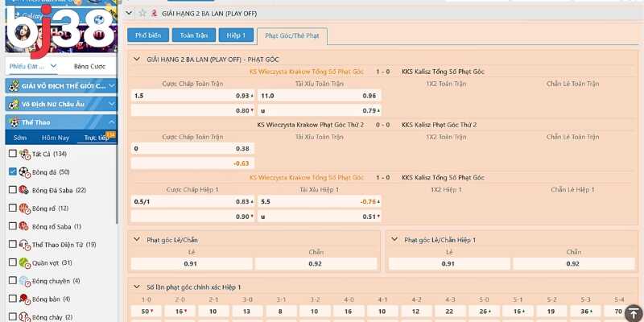Collapse the Thể Thao sidebar section
The width and height of the screenshot is (644, 322).
(x=111, y=122)
